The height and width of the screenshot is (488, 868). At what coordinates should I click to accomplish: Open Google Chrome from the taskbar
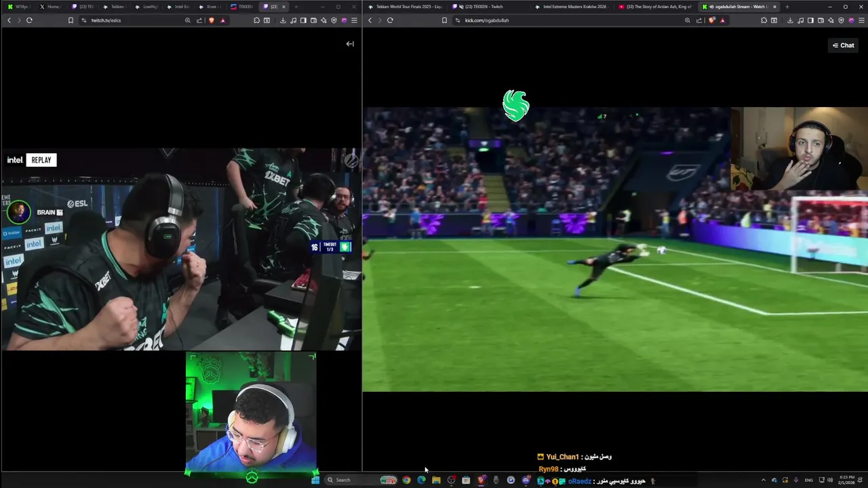(x=406, y=480)
